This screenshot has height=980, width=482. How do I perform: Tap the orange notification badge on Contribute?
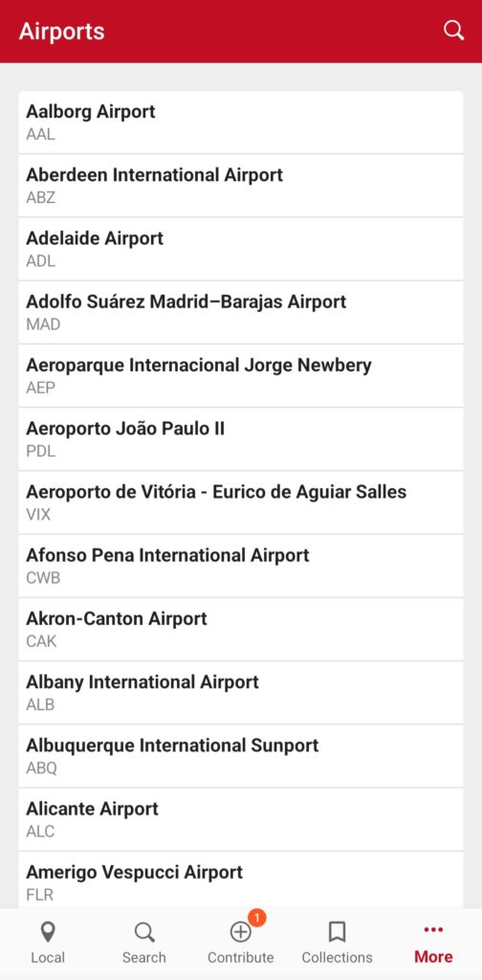coord(256,918)
